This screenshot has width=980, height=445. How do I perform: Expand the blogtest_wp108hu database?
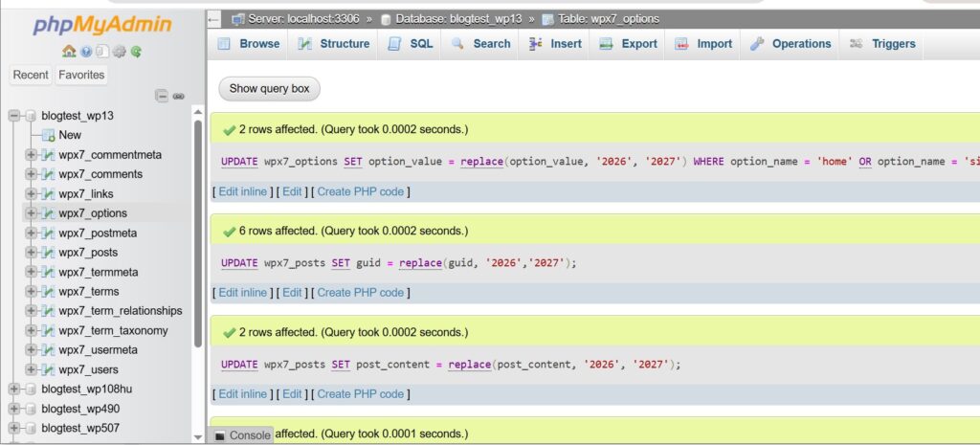14,389
